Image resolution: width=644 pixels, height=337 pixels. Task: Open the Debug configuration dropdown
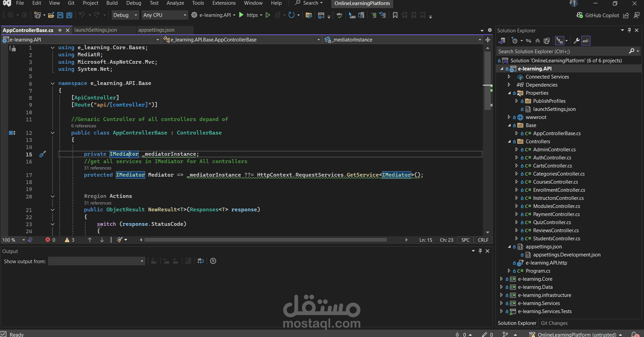click(x=125, y=15)
